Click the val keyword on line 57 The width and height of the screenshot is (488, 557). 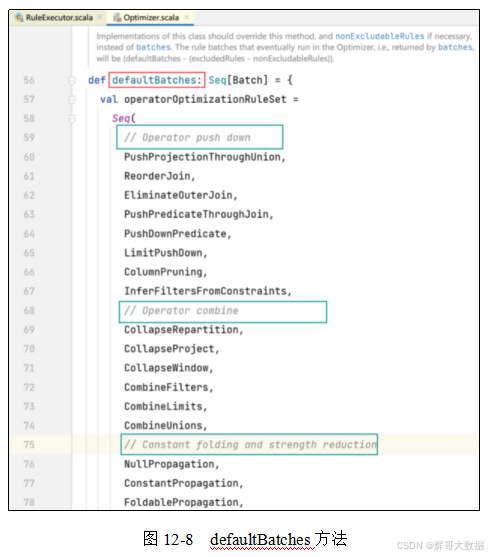109,99
